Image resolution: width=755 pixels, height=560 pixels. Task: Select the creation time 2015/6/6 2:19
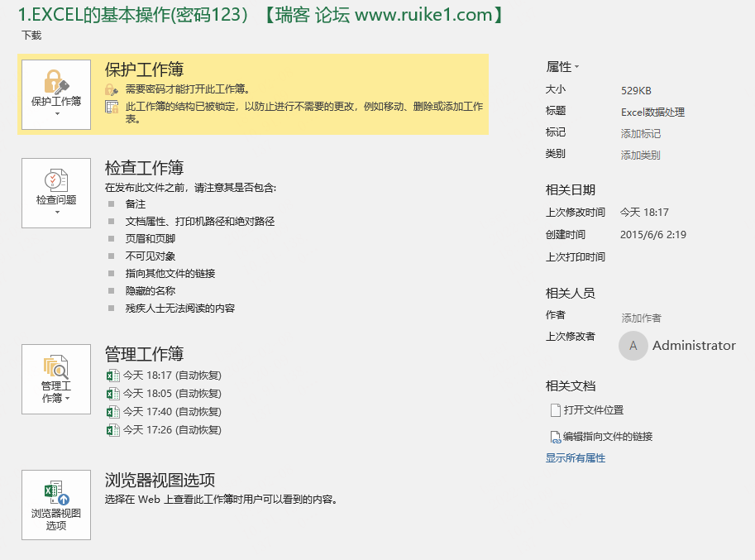click(x=653, y=234)
